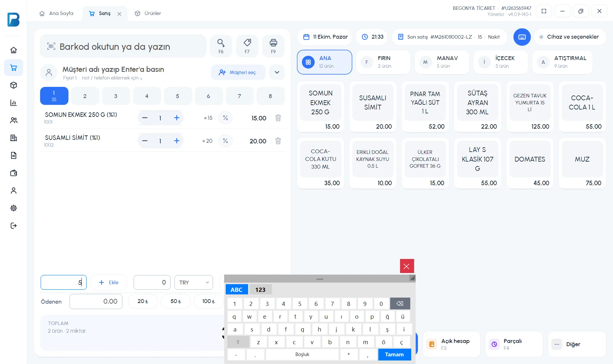
Task: Open Cihaz ve seçenekler
Action: 570,37
